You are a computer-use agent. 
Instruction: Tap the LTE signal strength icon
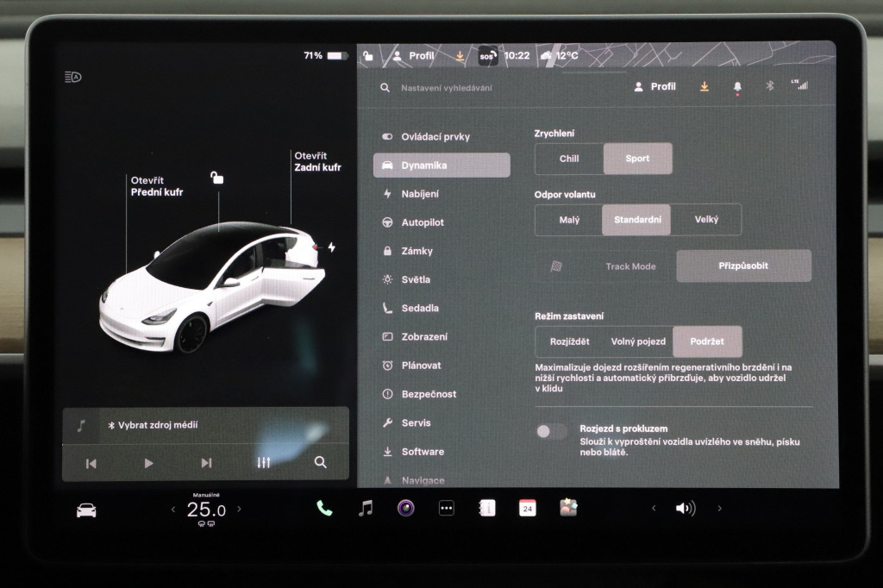click(799, 85)
